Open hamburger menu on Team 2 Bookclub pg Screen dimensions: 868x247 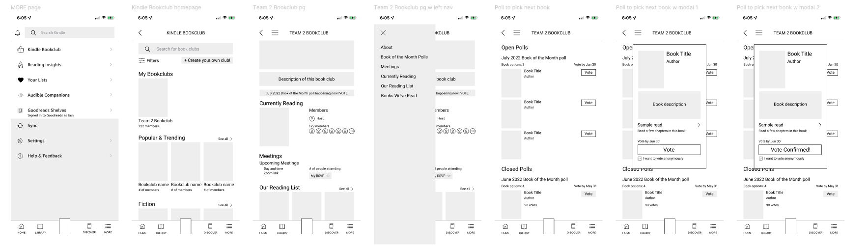click(275, 33)
